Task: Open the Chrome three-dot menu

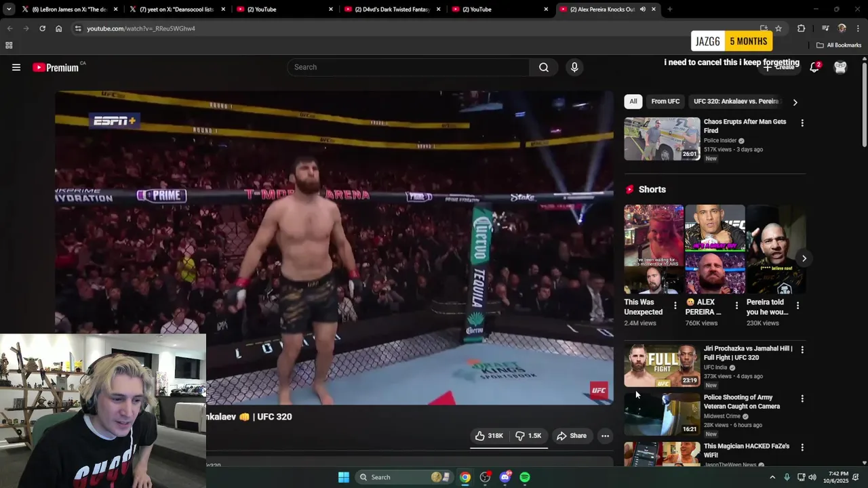Action: tap(858, 28)
